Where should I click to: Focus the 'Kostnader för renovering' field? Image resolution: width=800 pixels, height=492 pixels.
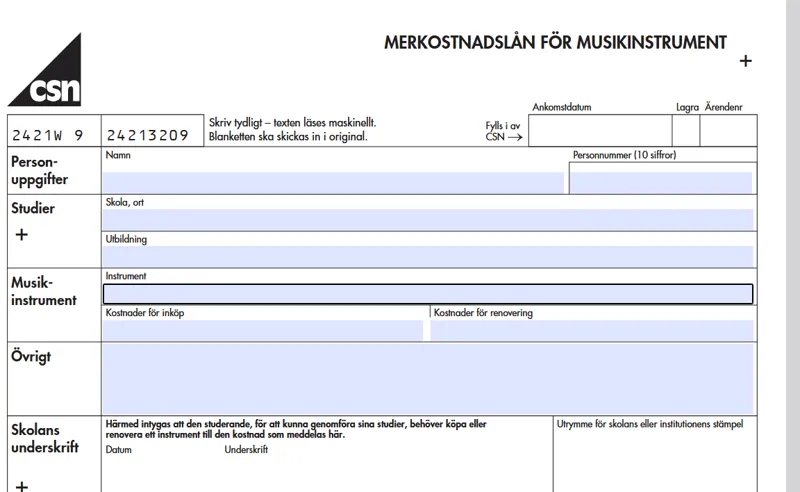coord(591,330)
